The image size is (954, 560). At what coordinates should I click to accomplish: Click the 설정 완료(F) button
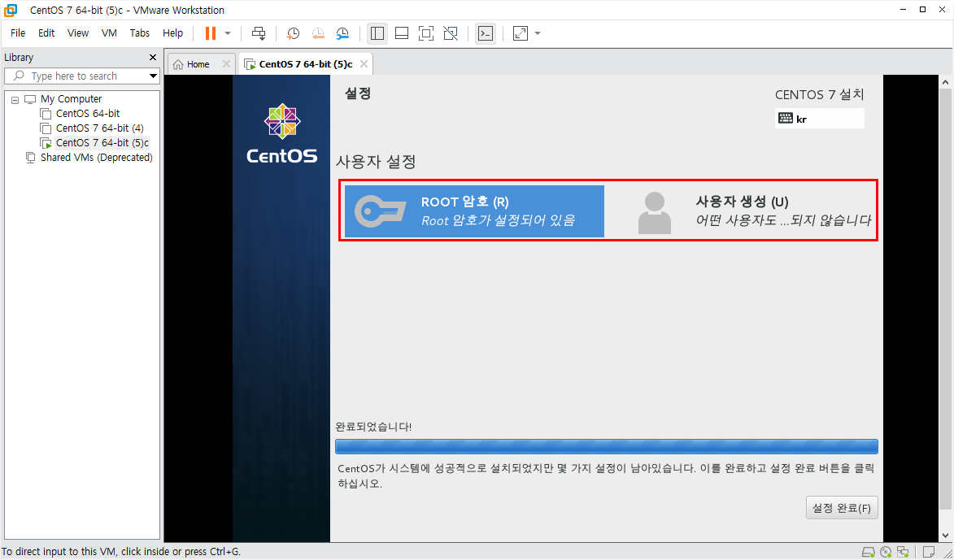click(842, 508)
